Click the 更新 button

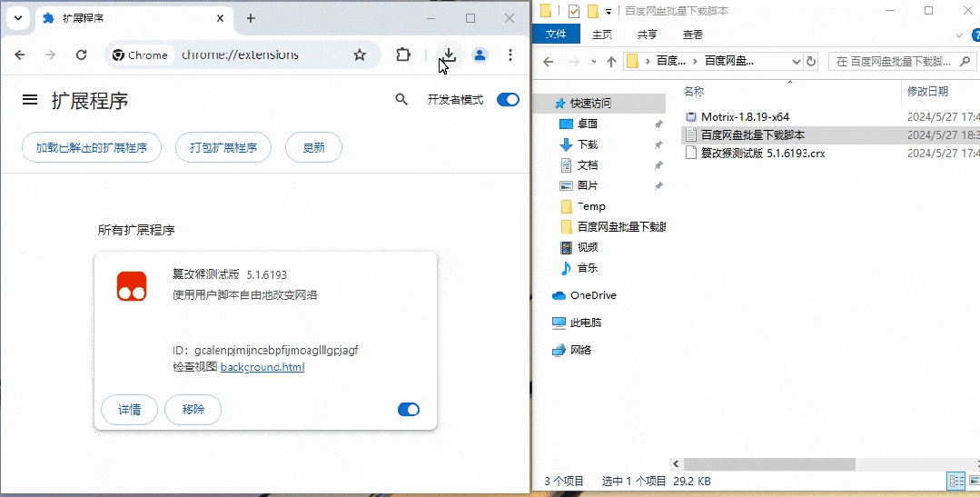[x=313, y=147]
